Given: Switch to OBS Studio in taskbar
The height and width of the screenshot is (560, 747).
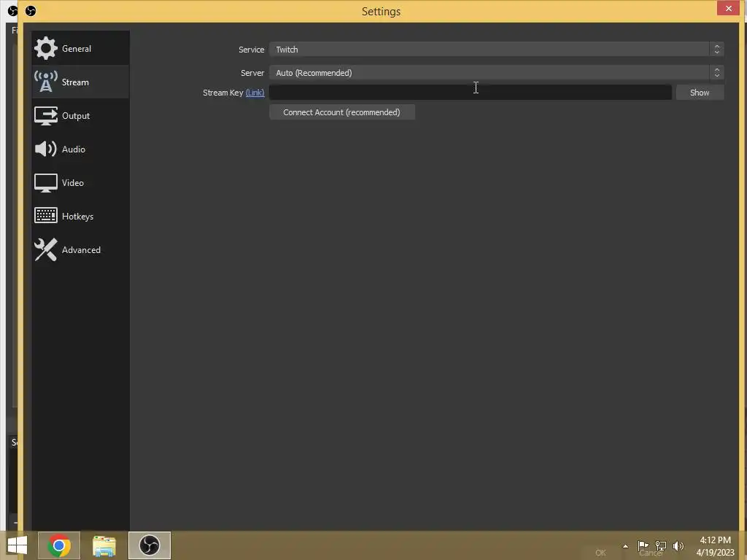Looking at the screenshot, I should [x=150, y=545].
